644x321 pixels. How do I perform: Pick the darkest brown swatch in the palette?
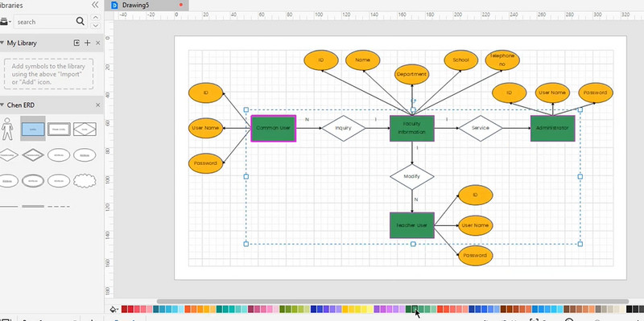503,309
